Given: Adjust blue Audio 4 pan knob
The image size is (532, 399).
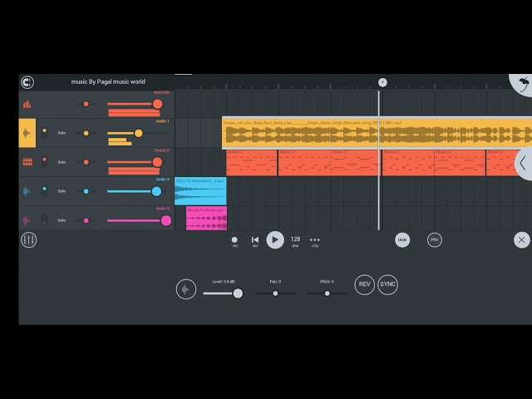Looking at the screenshot, I should [x=86, y=191].
